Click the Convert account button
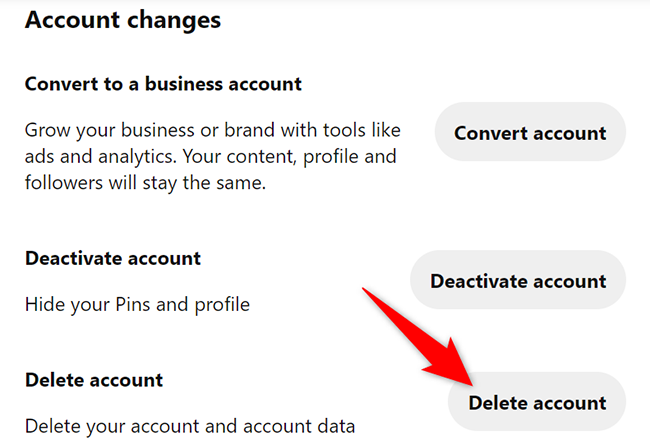Viewport: 650px width, 445px height. [x=530, y=132]
